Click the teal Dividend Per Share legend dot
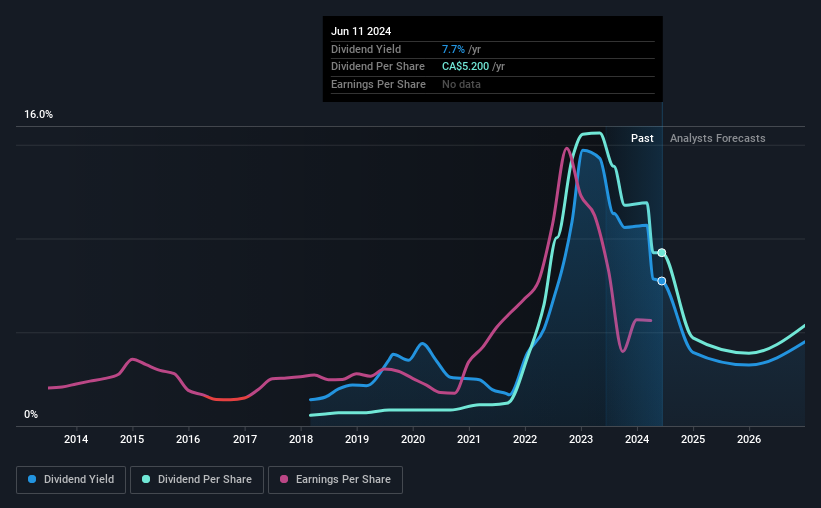 146,479
